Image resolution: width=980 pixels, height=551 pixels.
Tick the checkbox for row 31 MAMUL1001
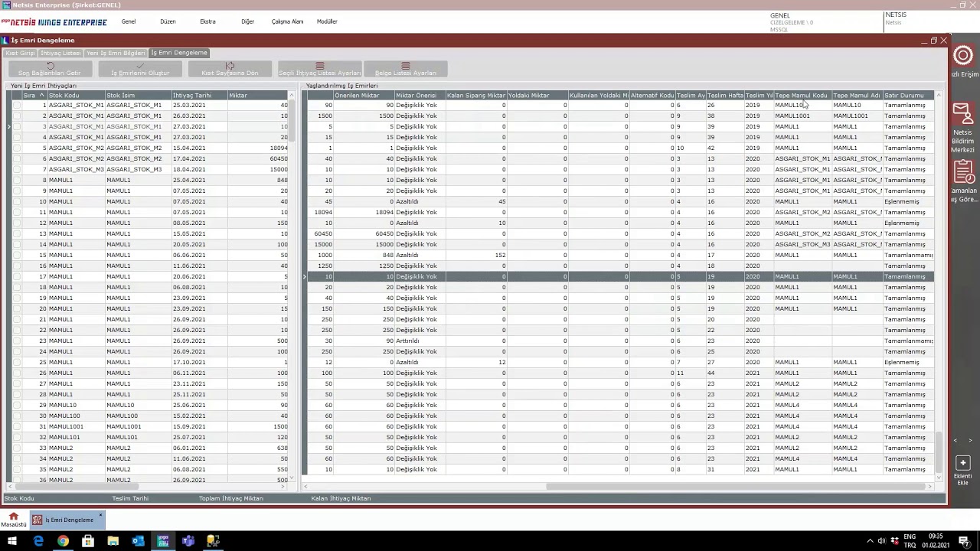click(17, 426)
